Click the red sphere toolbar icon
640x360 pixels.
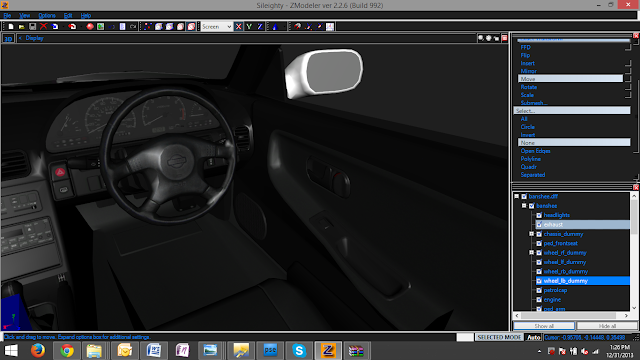tap(90, 27)
